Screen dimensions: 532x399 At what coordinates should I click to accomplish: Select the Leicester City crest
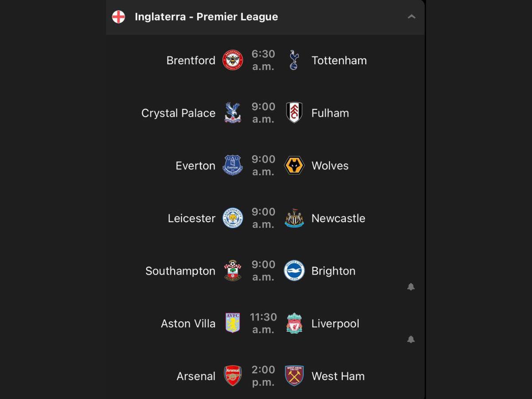[232, 218]
